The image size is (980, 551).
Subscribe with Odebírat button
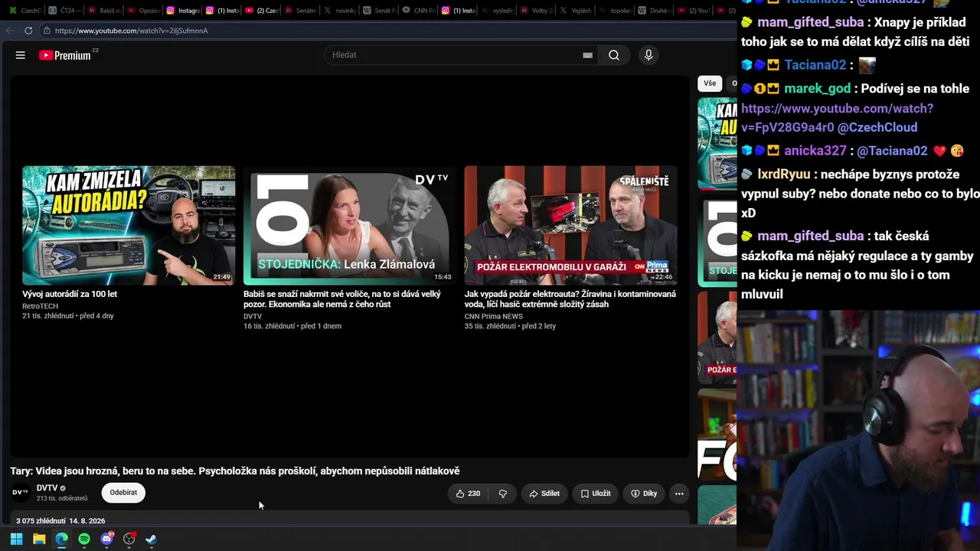(x=123, y=493)
